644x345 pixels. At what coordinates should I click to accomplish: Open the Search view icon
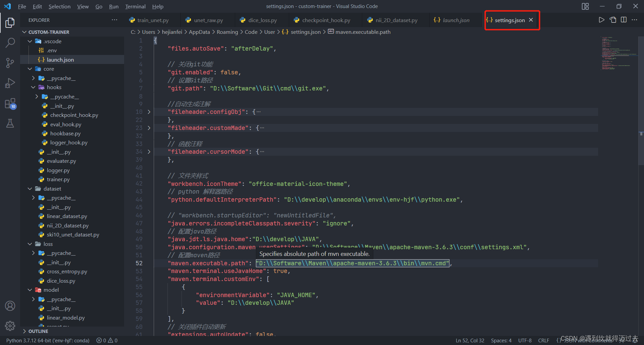point(10,43)
